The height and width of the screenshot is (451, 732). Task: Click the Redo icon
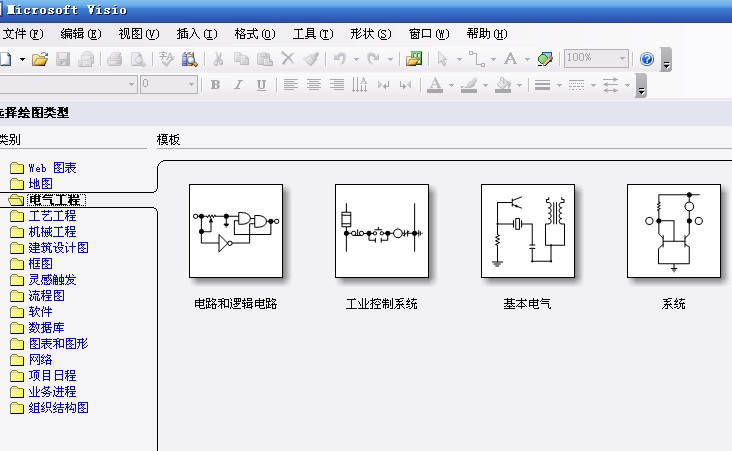(x=373, y=59)
